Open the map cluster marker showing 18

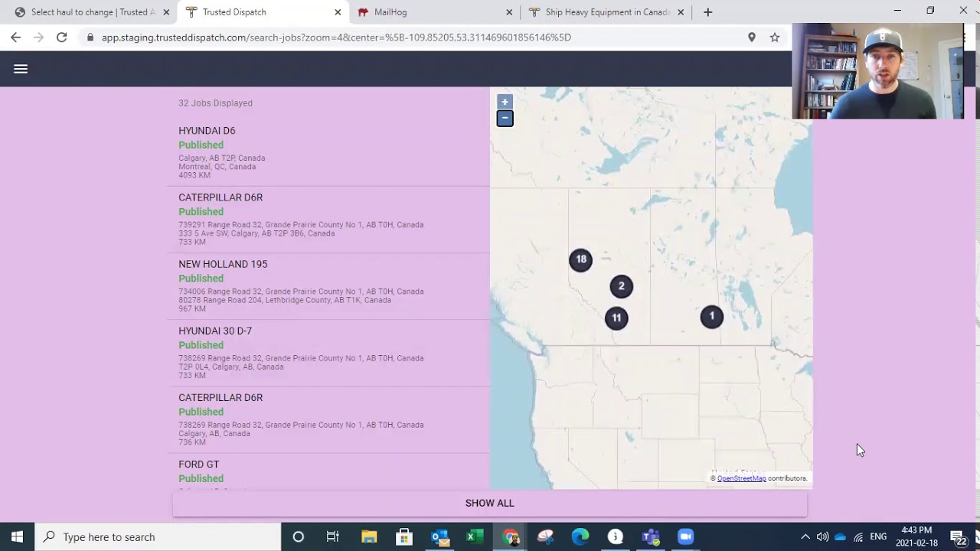pyautogui.click(x=581, y=260)
